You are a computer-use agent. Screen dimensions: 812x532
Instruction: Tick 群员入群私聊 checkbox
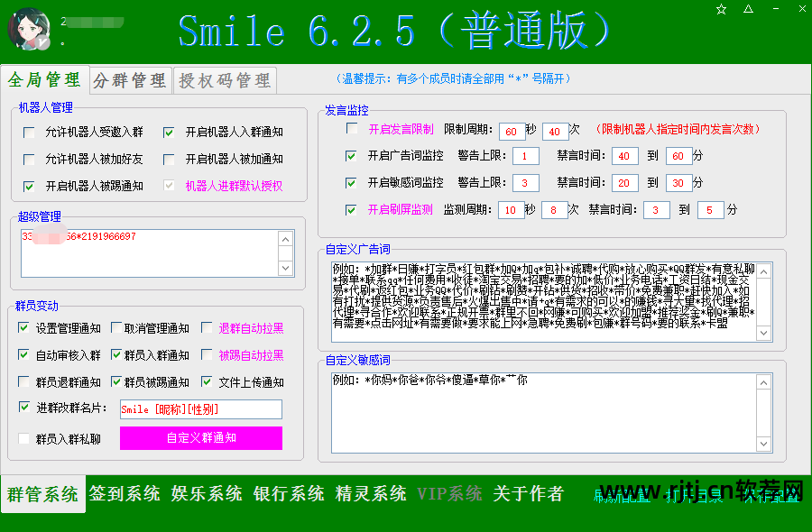point(23,439)
